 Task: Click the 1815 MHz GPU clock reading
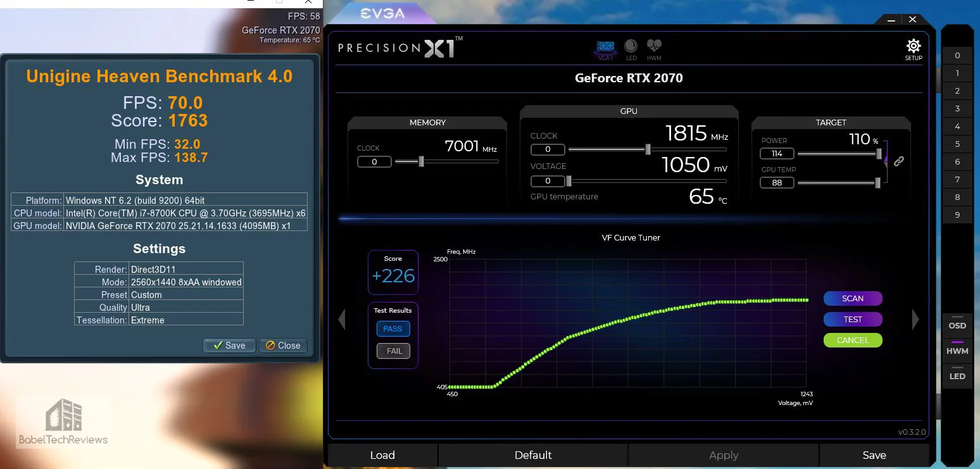coord(696,134)
